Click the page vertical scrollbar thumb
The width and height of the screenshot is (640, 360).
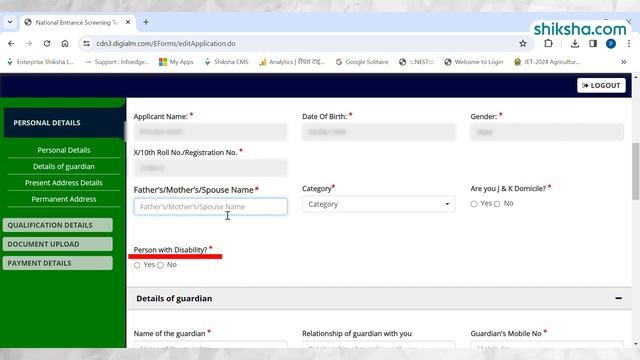coord(636,171)
